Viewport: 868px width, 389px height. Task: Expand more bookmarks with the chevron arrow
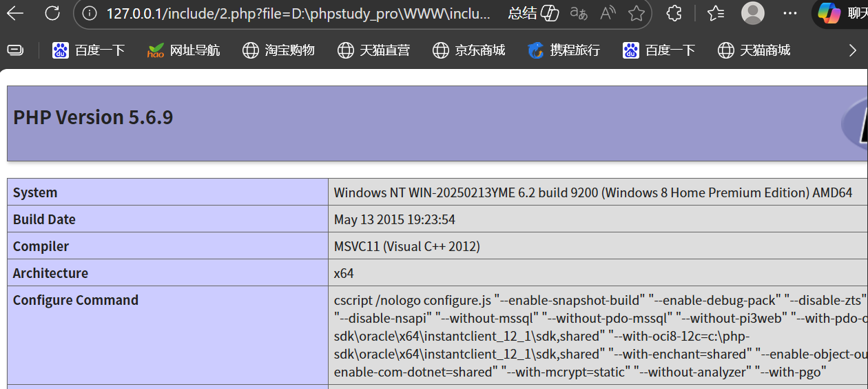[852, 50]
